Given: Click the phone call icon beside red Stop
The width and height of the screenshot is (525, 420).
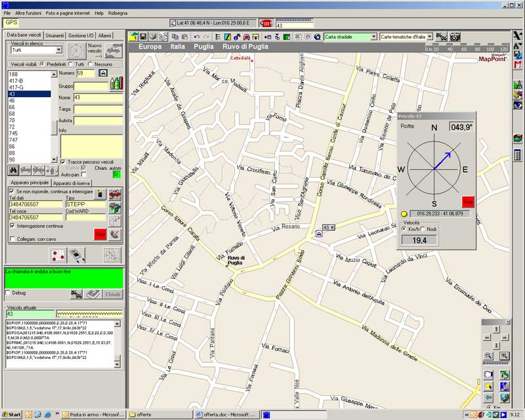Looking at the screenshot, I should click(x=115, y=234).
